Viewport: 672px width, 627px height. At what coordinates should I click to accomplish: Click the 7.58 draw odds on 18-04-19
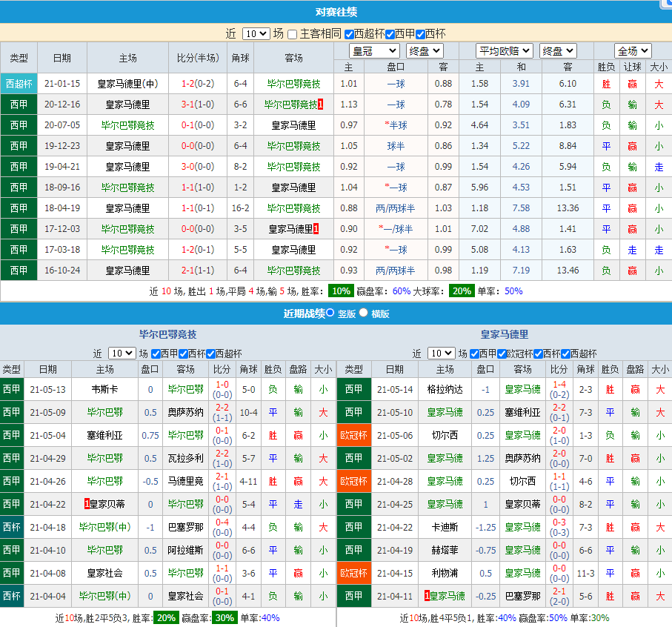[x=521, y=208]
